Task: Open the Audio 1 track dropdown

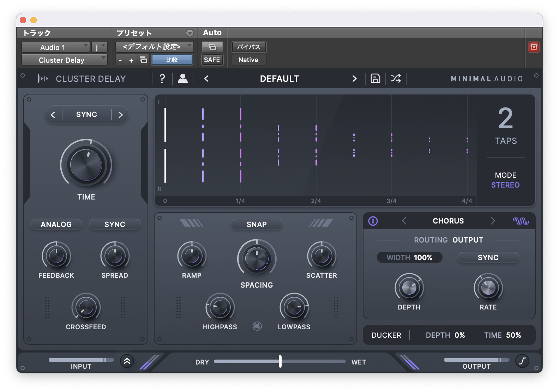Action: (x=55, y=47)
